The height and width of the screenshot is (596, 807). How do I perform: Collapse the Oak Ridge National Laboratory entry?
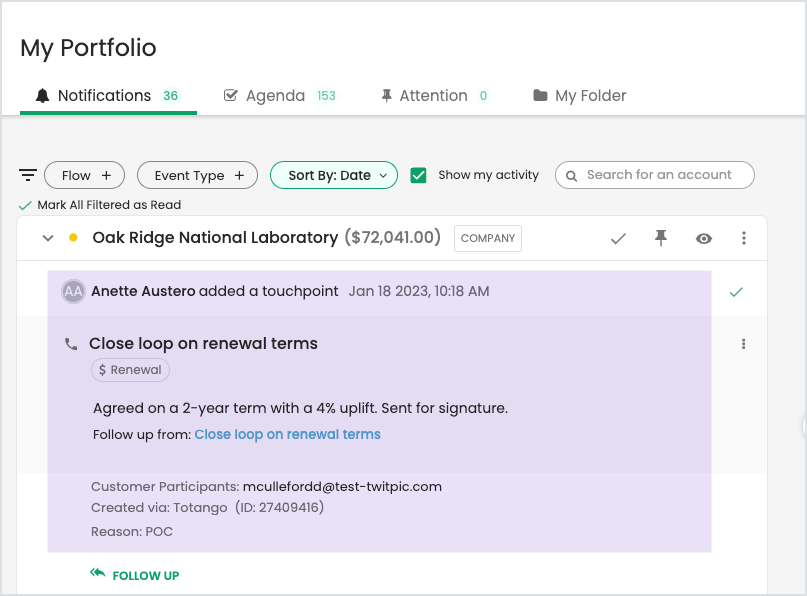(47, 238)
